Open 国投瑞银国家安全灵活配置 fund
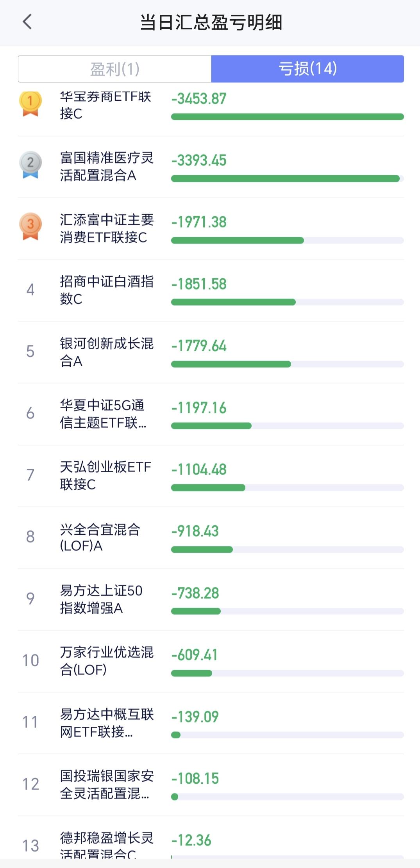The width and height of the screenshot is (420, 868). coord(107,784)
